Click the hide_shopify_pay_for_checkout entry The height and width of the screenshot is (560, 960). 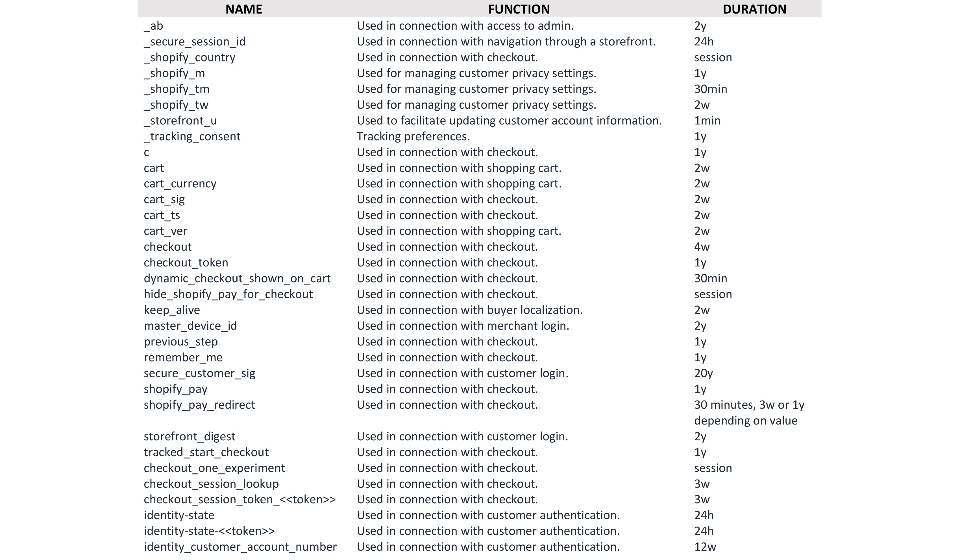pos(228,294)
